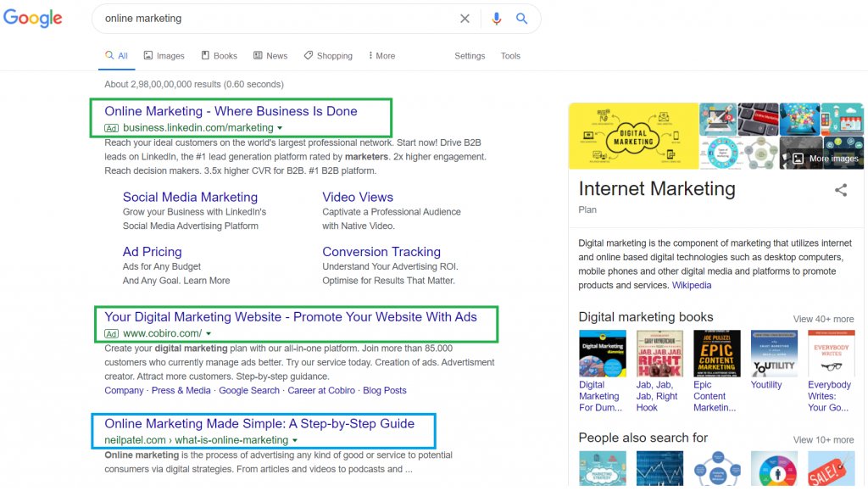Click 'View 40+ more' digital marketing books
Viewport: 868px width, 491px height.
point(823,320)
